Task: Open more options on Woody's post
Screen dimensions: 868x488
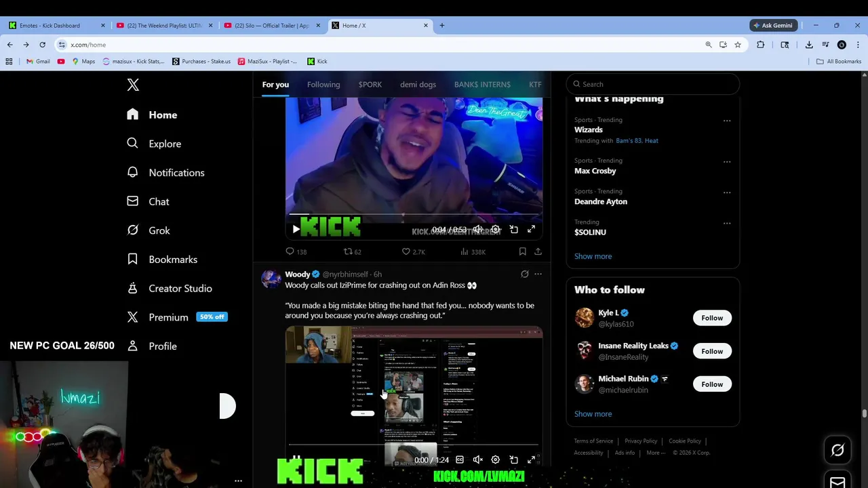Action: click(x=538, y=274)
